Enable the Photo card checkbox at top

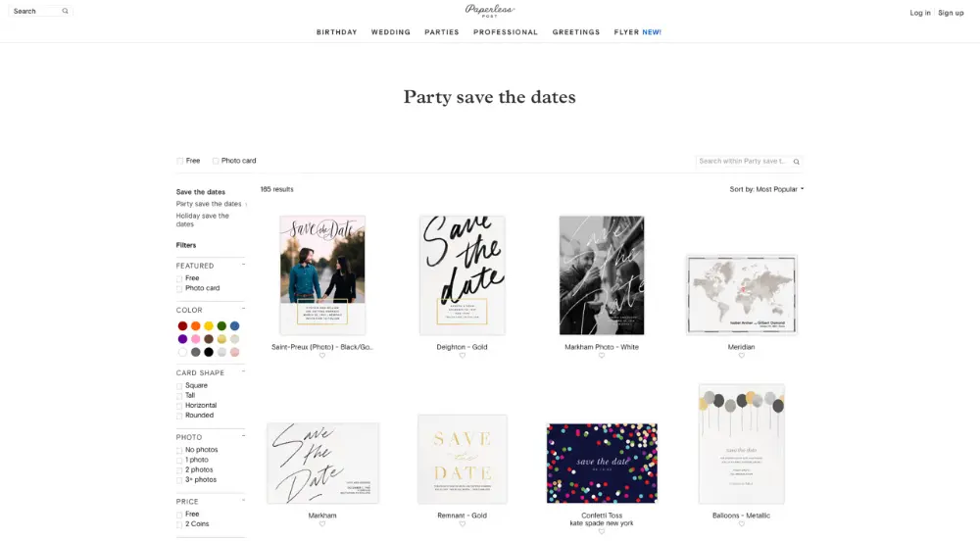coord(216,161)
